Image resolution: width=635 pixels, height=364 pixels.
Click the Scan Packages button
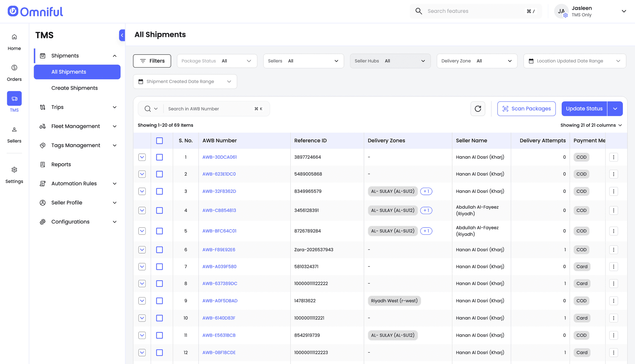(x=526, y=109)
